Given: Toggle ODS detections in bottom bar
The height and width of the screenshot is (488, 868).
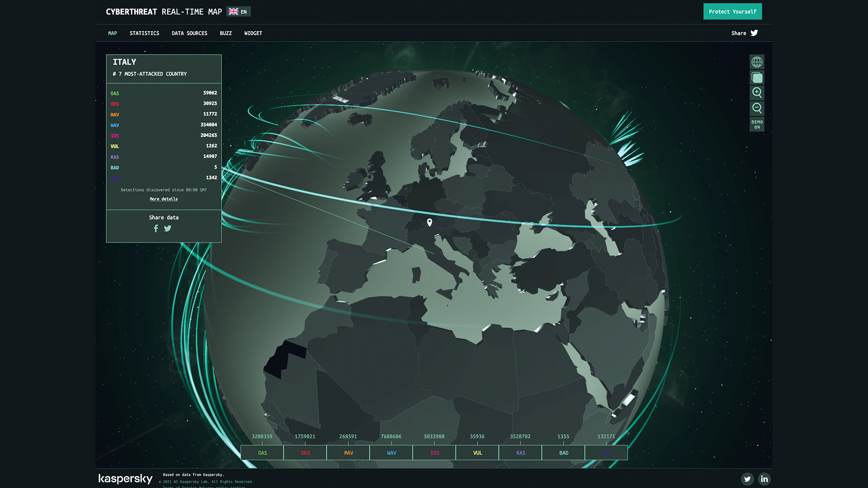Looking at the screenshot, I should [305, 453].
